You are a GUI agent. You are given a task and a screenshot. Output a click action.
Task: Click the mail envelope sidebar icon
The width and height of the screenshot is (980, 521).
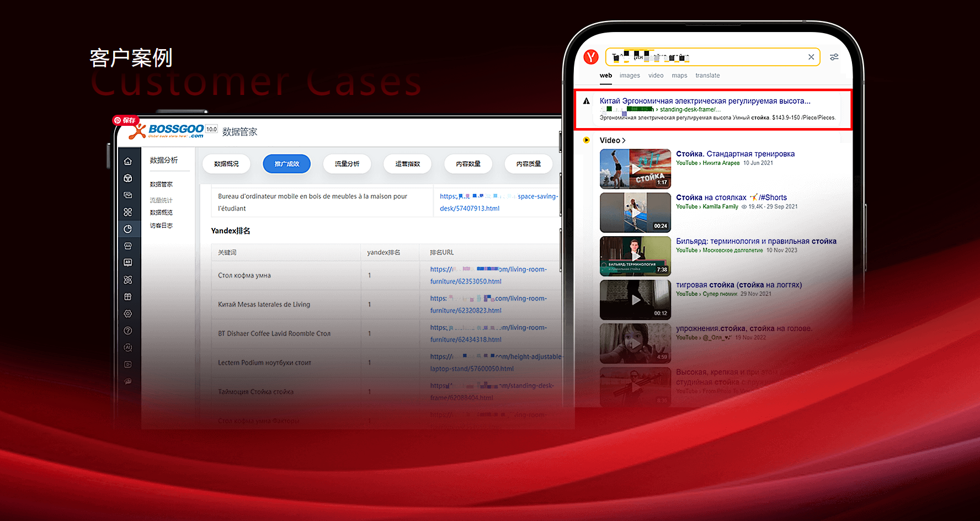128,195
